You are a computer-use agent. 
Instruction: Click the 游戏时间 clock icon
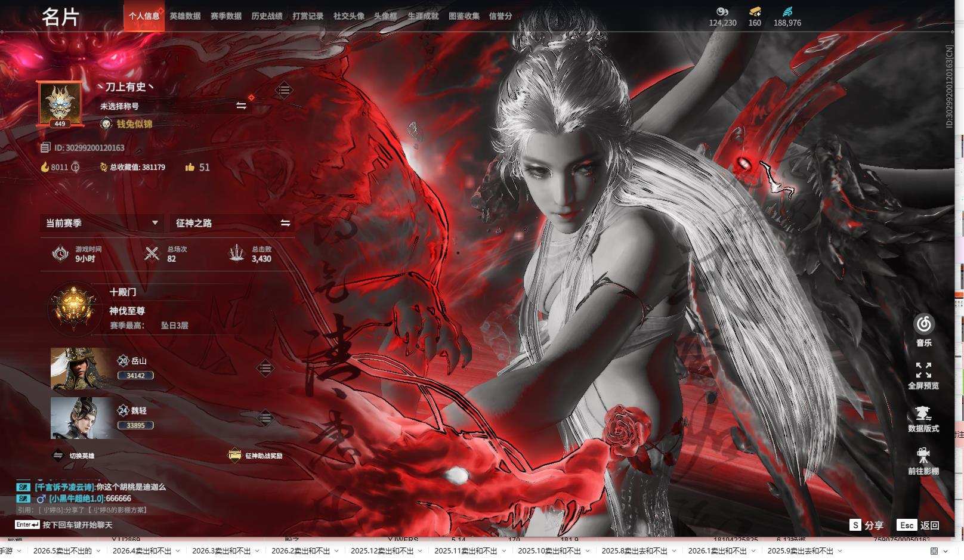[60, 253]
